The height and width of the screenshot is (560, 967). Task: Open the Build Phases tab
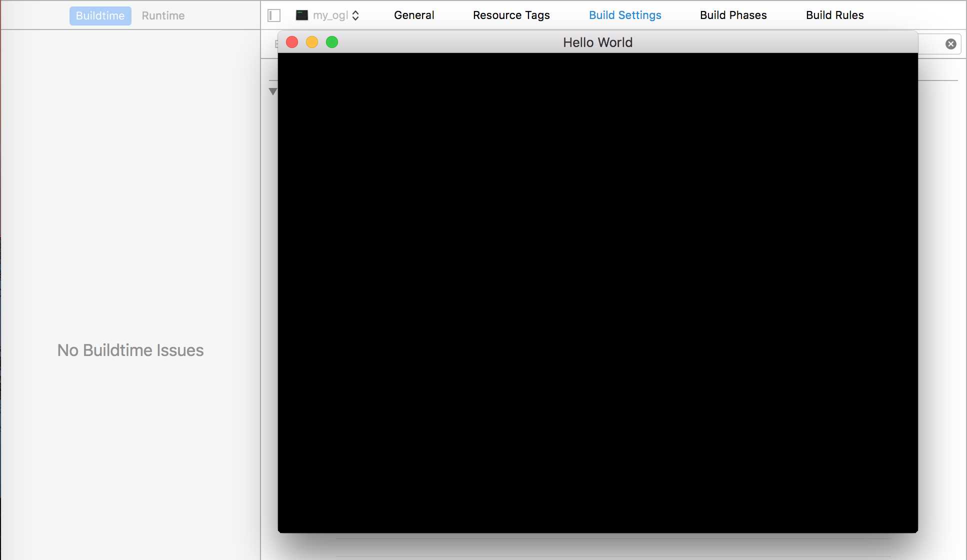click(x=733, y=15)
